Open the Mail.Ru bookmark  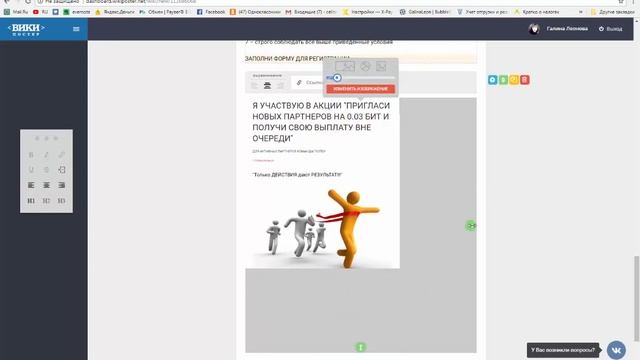click(x=16, y=12)
